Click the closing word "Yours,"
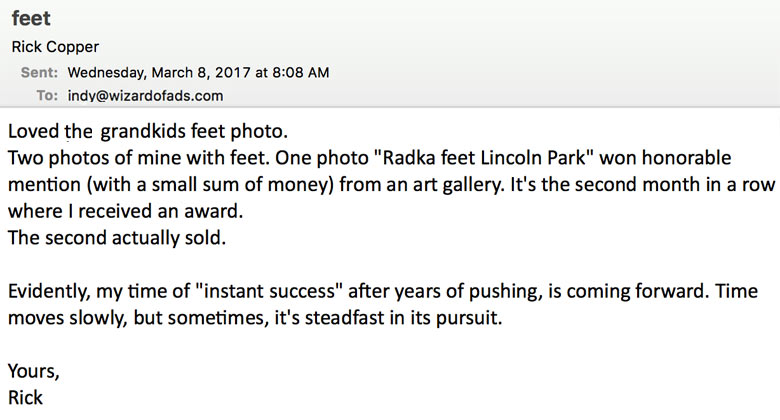The image size is (780, 420). [x=34, y=371]
